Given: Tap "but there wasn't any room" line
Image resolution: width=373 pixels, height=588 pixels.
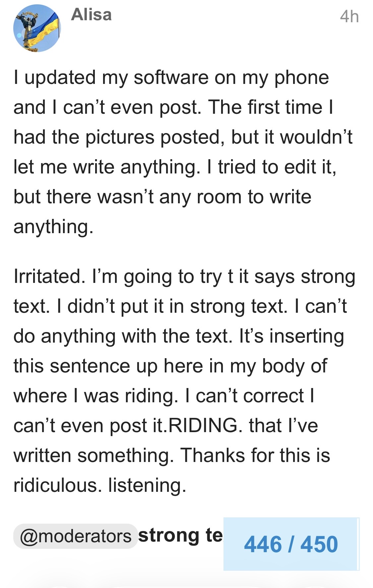Looking at the screenshot, I should pos(162,197).
